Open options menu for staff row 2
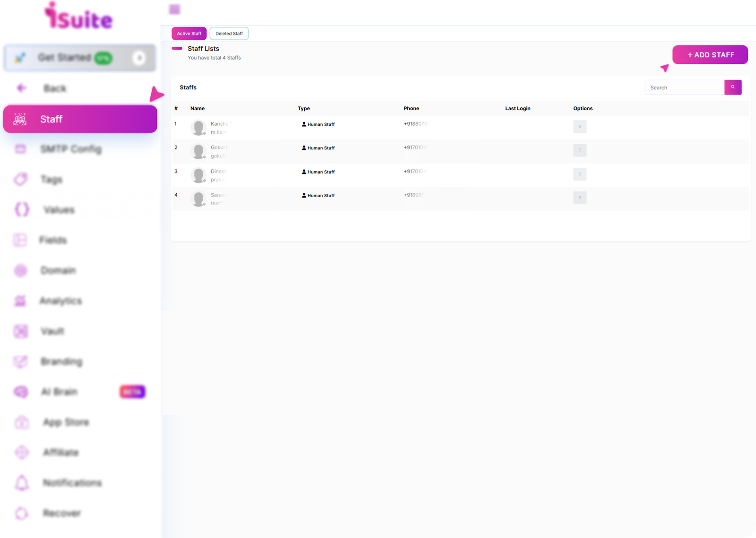This screenshot has width=756, height=538. 580,150
